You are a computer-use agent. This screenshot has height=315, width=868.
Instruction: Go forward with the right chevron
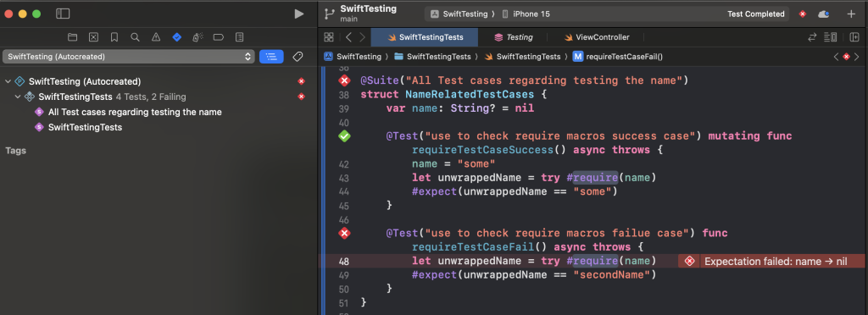pos(362,37)
